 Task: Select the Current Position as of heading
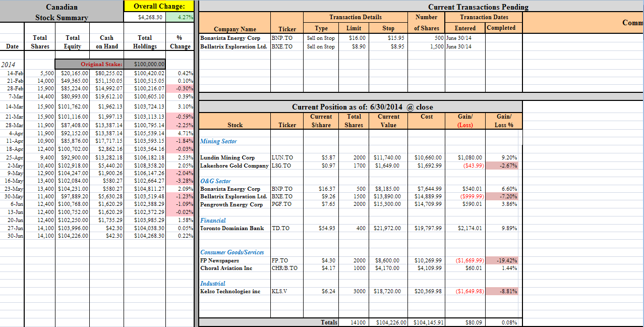(x=362, y=107)
